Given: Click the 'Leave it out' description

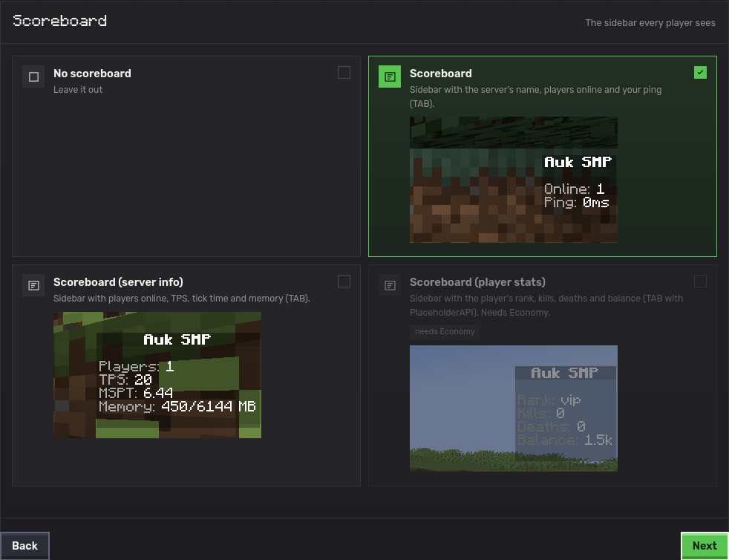Looking at the screenshot, I should [x=78, y=90].
